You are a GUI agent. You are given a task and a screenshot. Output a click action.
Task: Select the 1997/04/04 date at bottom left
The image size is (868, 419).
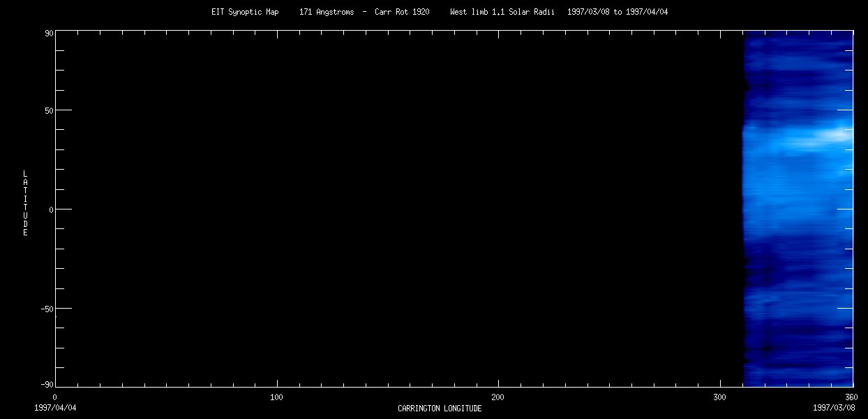pos(55,406)
